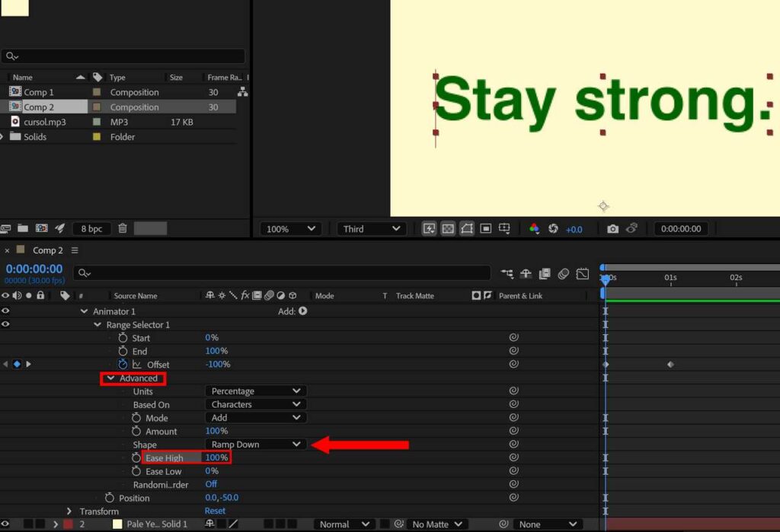
Task: Open the Units Percentage dropdown
Action: [x=256, y=391]
